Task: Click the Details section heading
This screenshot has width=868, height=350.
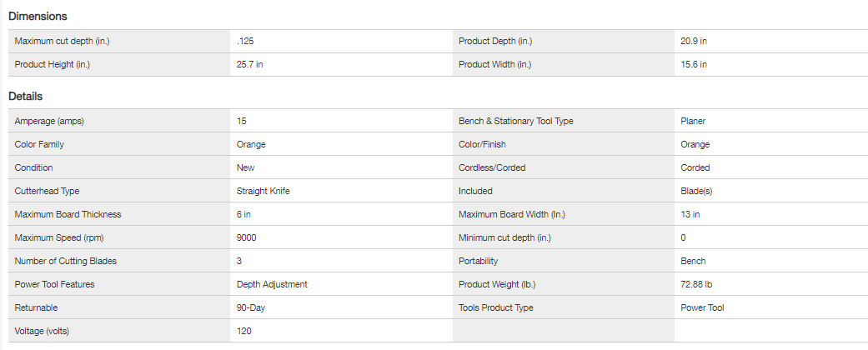Action: click(26, 96)
